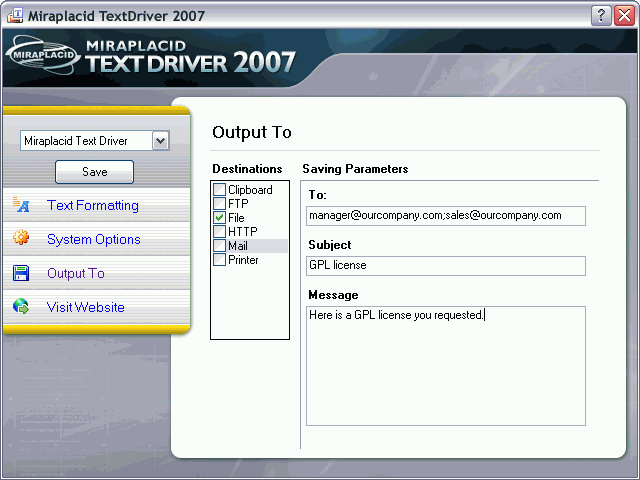Open the Miraplacid Text Driver dropdown arrow
Viewport: 640px width, 480px height.
pos(160,141)
